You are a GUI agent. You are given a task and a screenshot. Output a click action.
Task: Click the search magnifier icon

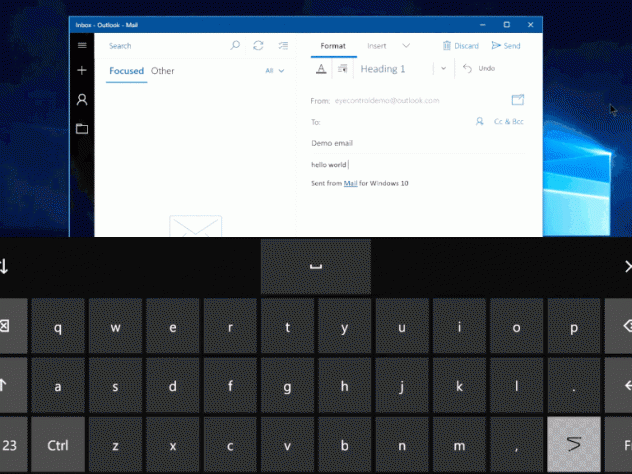(x=235, y=45)
